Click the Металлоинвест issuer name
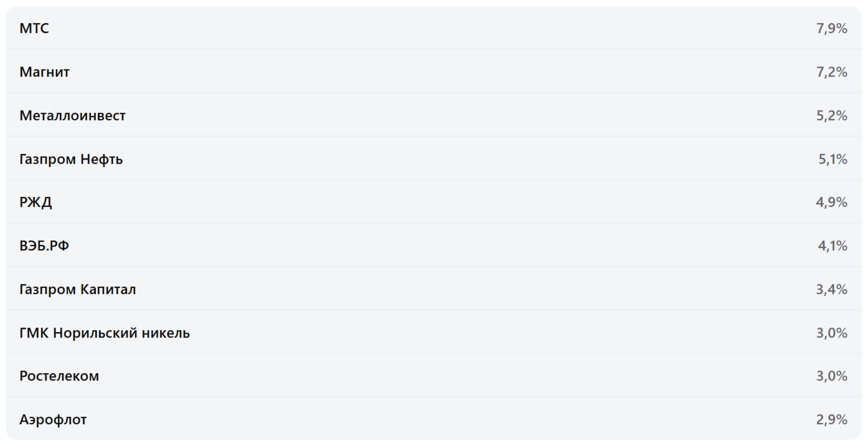Screen dimensions: 868x446 click(72, 115)
